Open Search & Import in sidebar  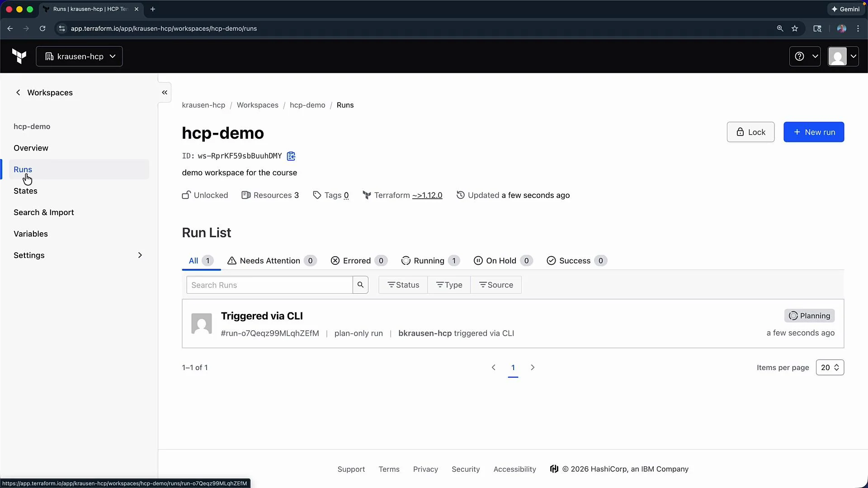44,212
